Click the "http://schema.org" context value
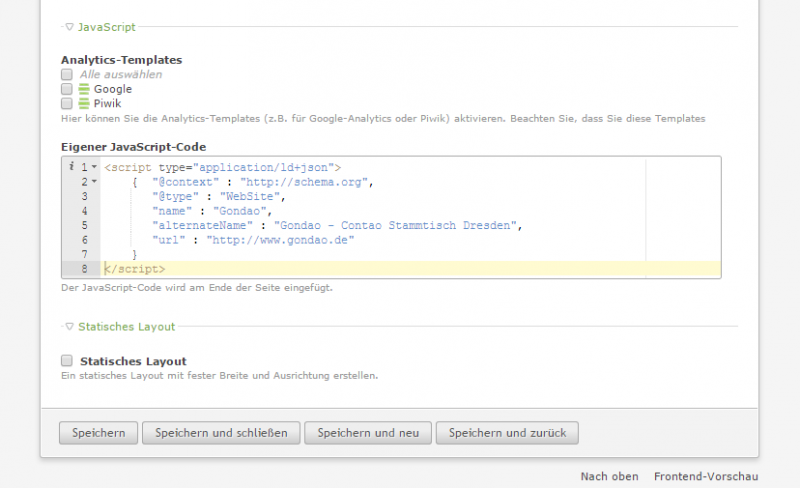This screenshot has height=488, width=800. (x=304, y=182)
